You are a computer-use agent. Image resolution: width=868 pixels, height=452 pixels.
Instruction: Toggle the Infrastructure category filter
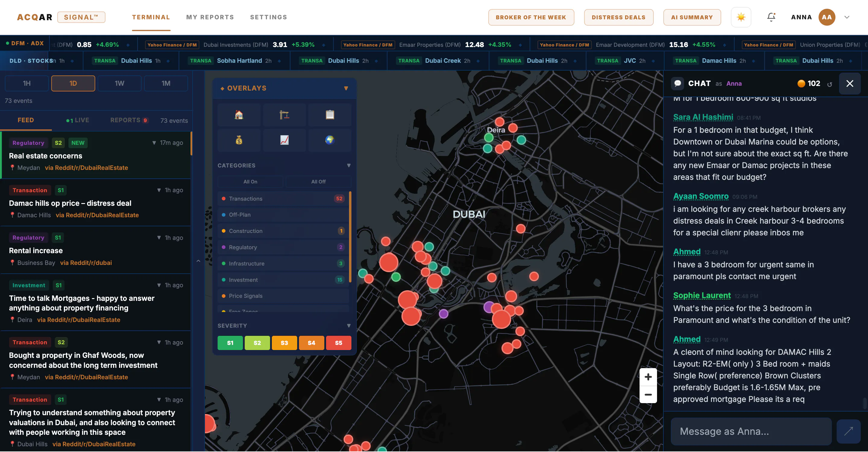tap(283, 263)
